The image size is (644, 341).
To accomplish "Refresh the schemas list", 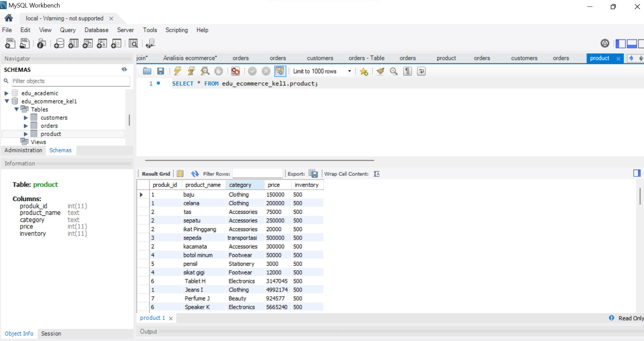I will (124, 69).
